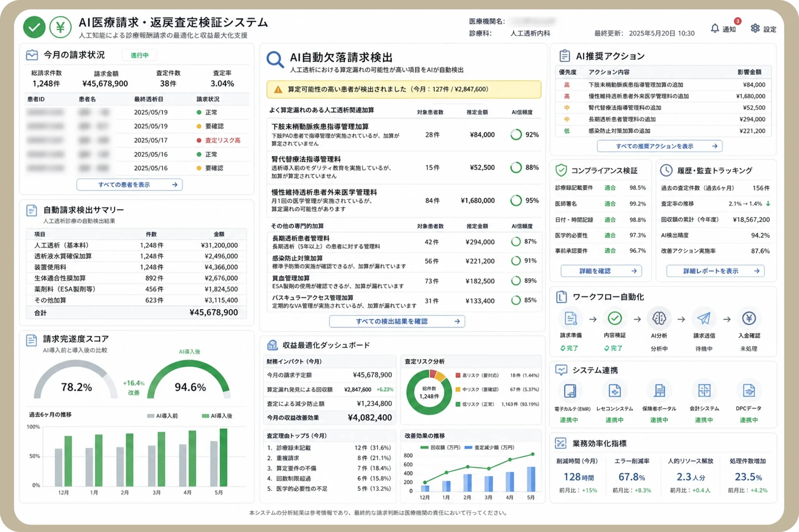
Task: Click the document icon beside 自動請求検出サマリー
Action: (32, 210)
